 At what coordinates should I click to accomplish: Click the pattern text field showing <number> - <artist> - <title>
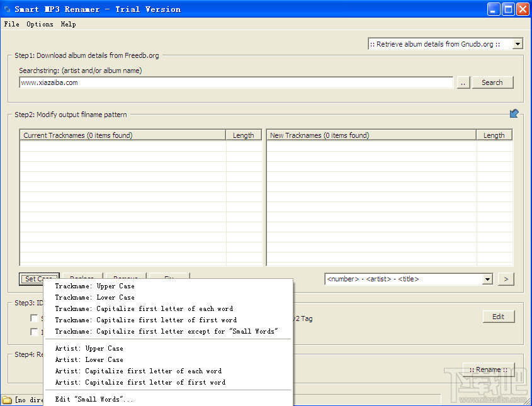click(x=404, y=279)
